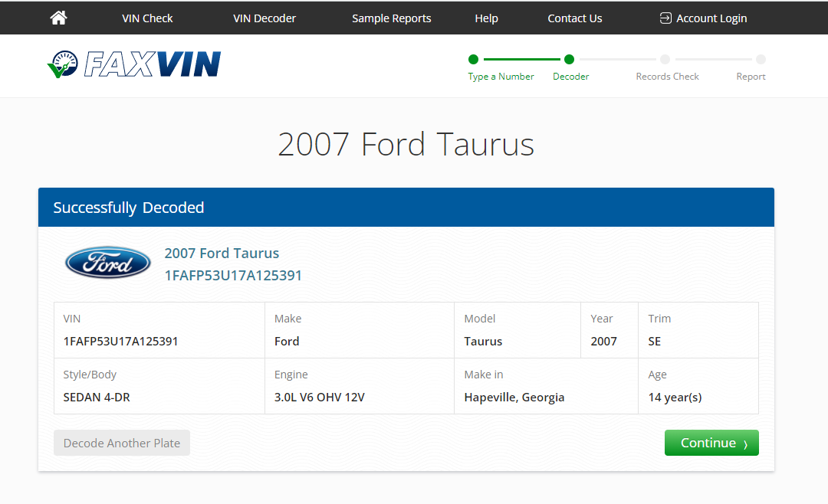
Task: Click the Style/Body column label
Action: point(90,375)
